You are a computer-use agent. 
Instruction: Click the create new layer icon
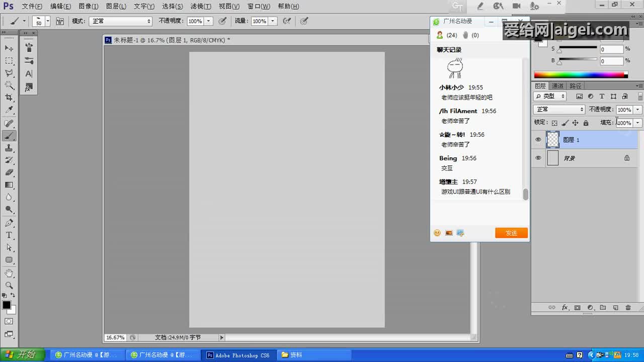pyautogui.click(x=615, y=307)
